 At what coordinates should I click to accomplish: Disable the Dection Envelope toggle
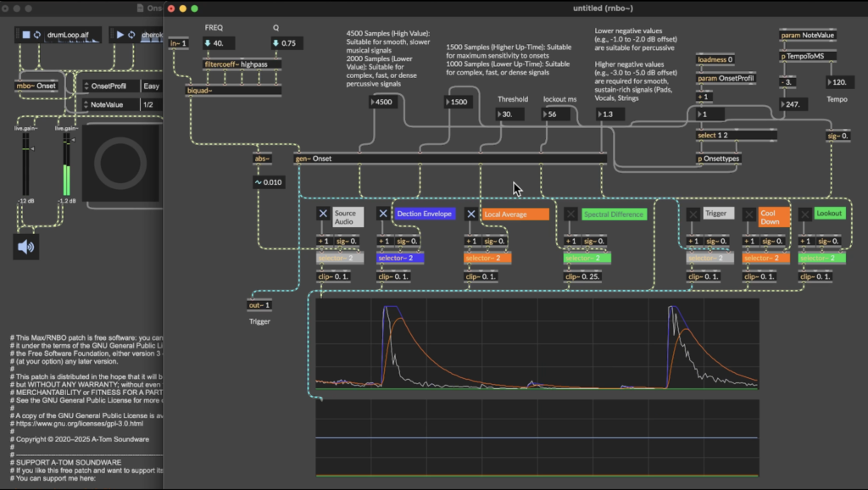[x=383, y=214]
